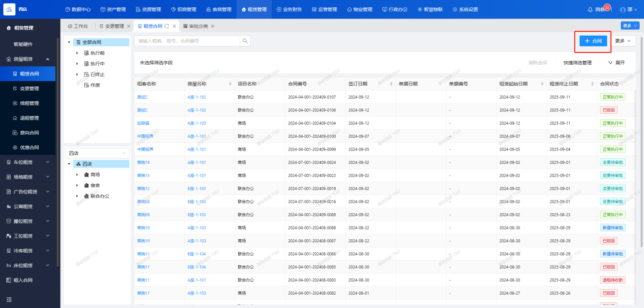Expand the 冷库租赁 sidebar group
Image resolution: width=644 pixels, height=308 pixels.
[x=47, y=251]
